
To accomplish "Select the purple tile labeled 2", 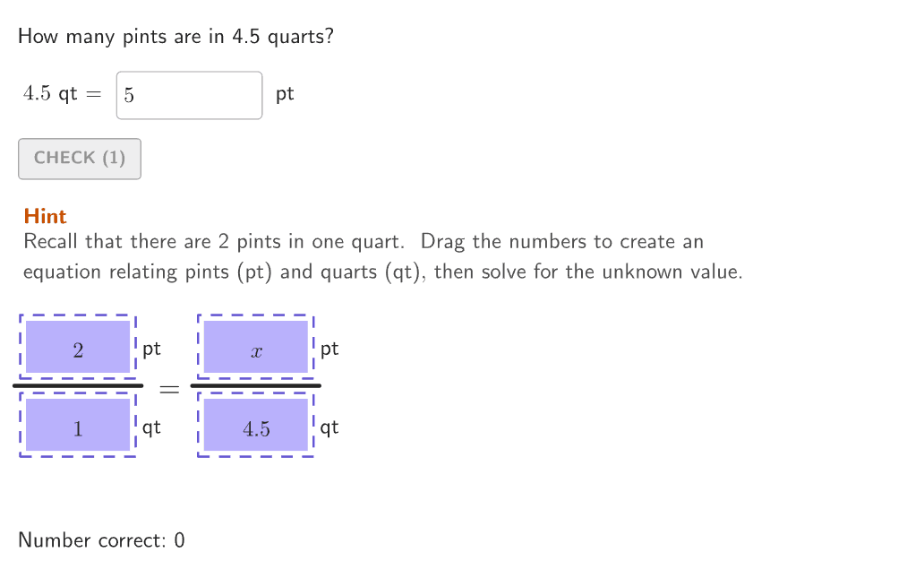I will (78, 347).
